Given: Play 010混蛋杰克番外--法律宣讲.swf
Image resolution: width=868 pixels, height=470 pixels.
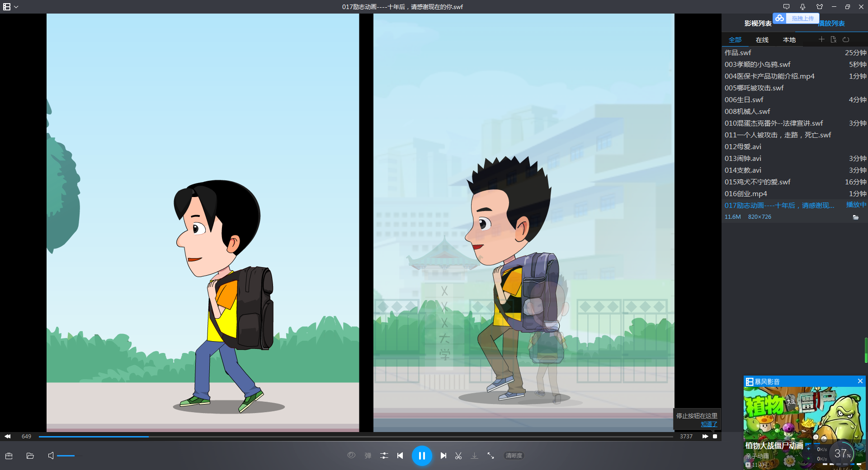Looking at the screenshot, I should 795,123.
